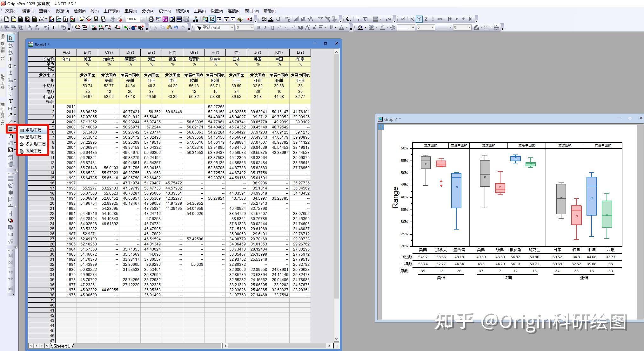Open the 分析(A) menu

(x=148, y=11)
